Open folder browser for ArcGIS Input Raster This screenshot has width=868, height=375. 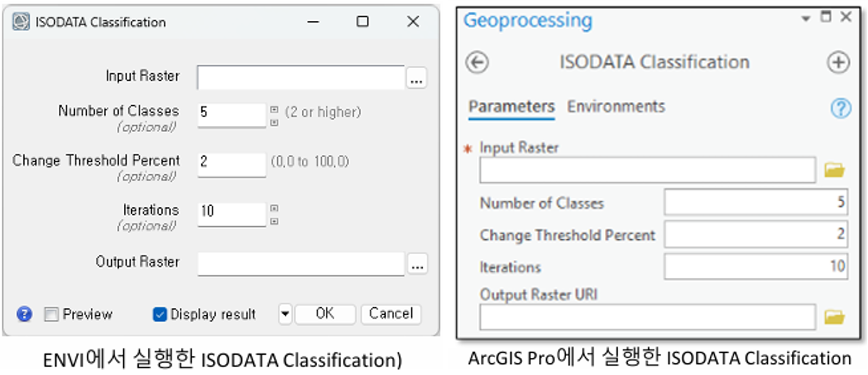834,170
